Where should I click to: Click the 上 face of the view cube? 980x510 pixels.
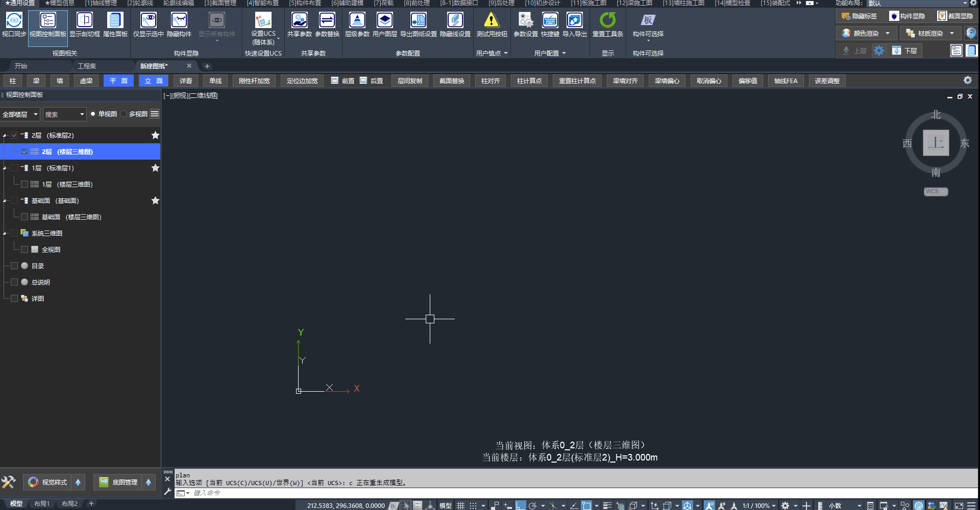(936, 143)
